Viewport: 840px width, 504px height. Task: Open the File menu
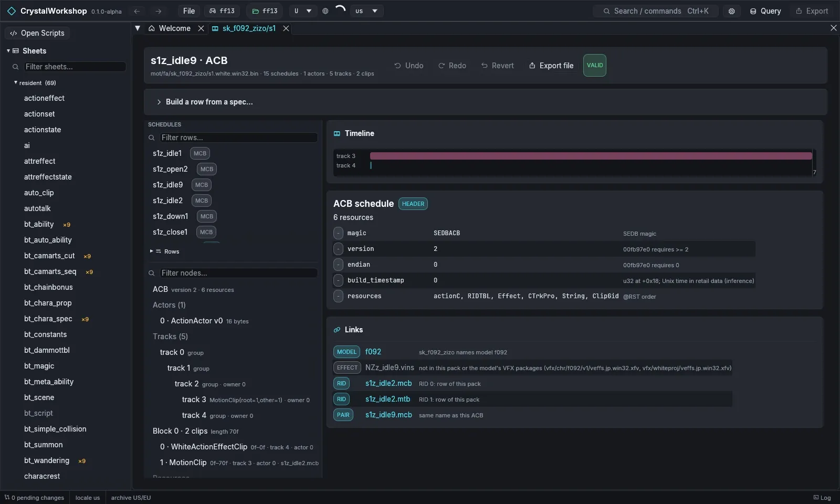pos(189,11)
